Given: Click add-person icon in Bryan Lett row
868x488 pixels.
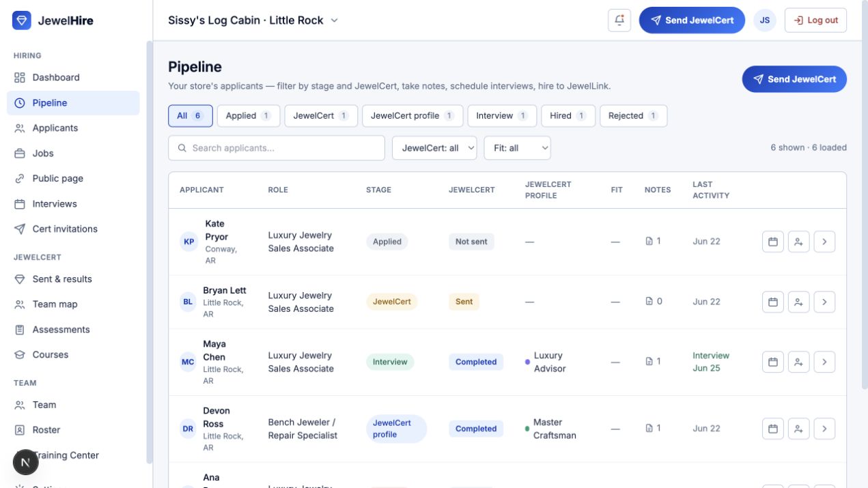Looking at the screenshot, I should pos(798,302).
